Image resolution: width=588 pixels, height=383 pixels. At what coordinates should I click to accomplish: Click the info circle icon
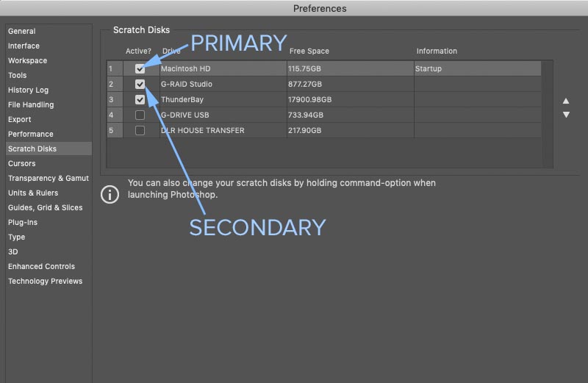click(x=110, y=194)
